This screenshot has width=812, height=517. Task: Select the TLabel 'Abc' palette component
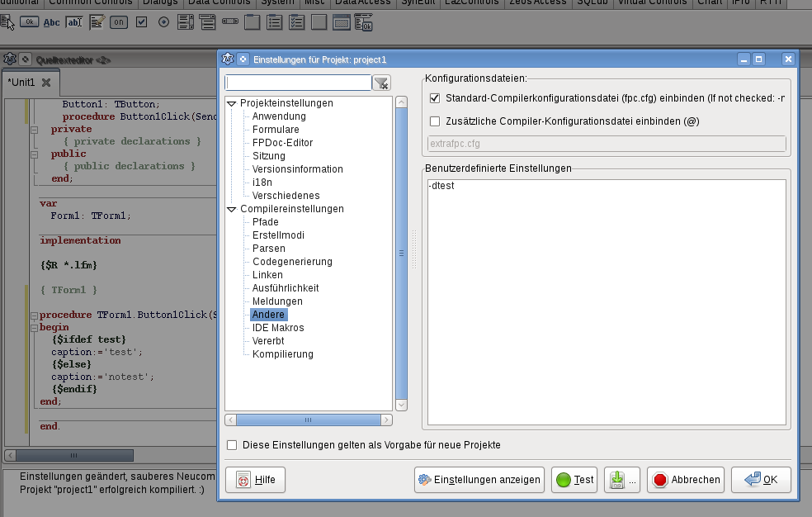(x=52, y=22)
